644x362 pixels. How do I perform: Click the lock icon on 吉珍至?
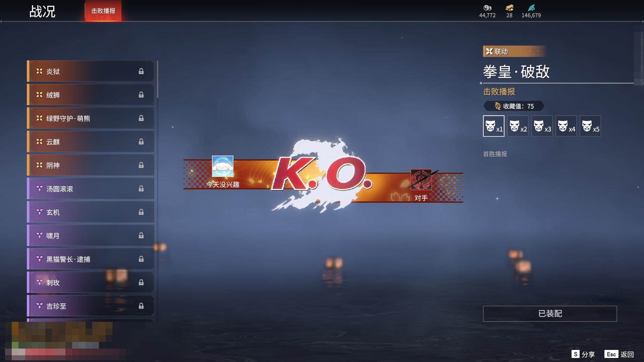pos(141,306)
